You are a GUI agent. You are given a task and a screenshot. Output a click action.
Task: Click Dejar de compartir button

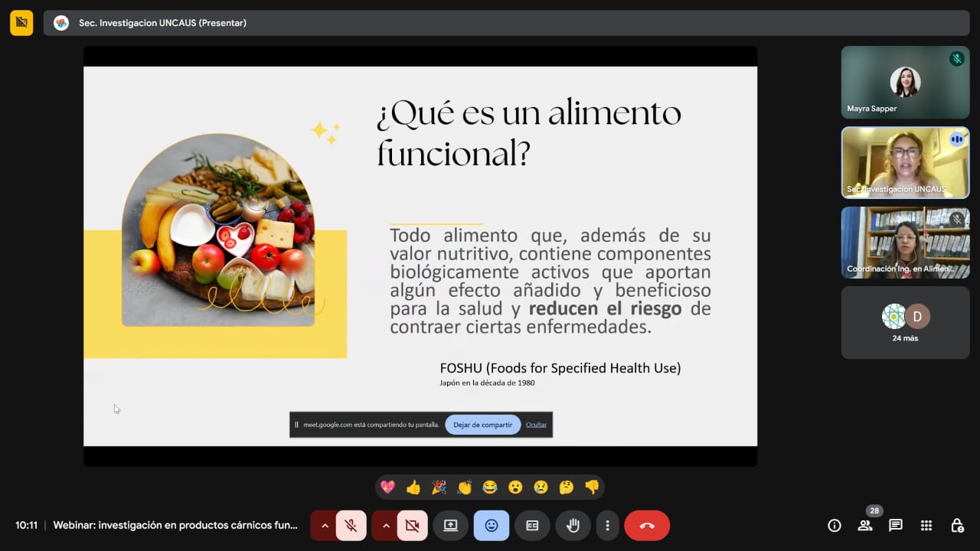tap(483, 425)
